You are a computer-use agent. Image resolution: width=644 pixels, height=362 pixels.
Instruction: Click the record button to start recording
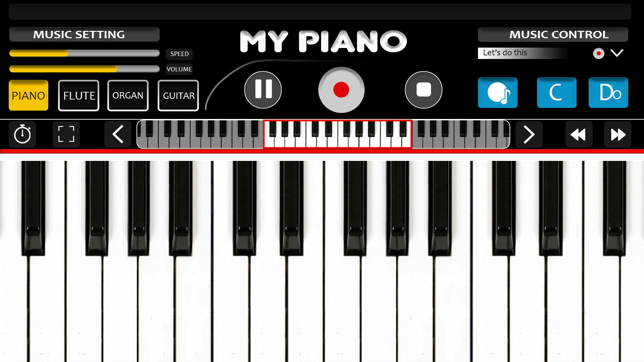tap(341, 90)
